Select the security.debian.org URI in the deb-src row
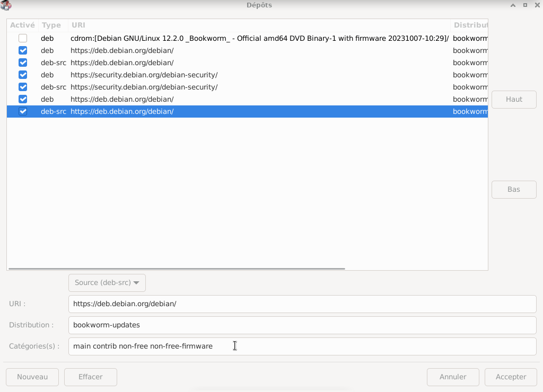The height and width of the screenshot is (392, 543). pyautogui.click(x=144, y=87)
